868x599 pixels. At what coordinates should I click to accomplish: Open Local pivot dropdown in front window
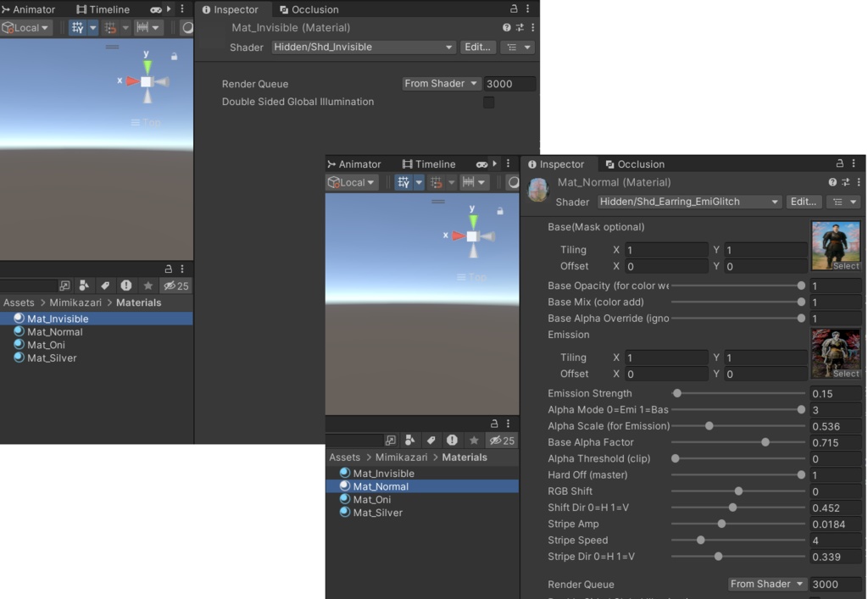(x=352, y=182)
